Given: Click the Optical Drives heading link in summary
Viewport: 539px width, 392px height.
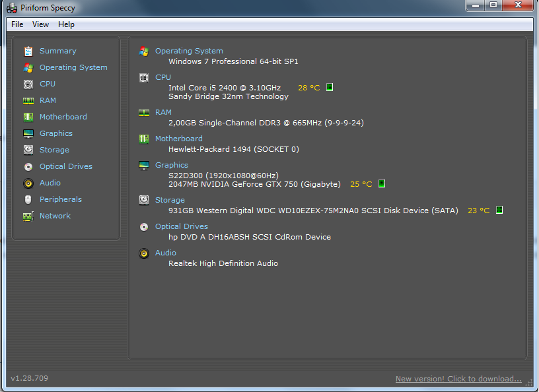Looking at the screenshot, I should tap(182, 226).
